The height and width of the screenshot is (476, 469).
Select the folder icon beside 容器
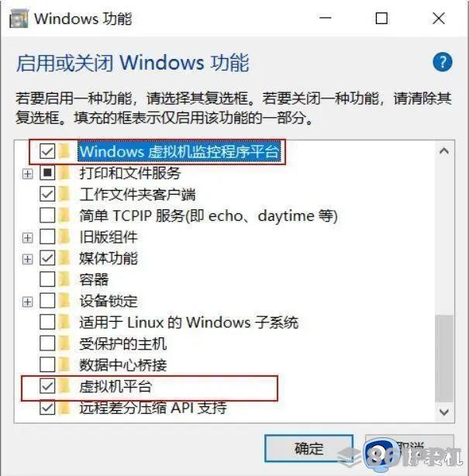64,279
